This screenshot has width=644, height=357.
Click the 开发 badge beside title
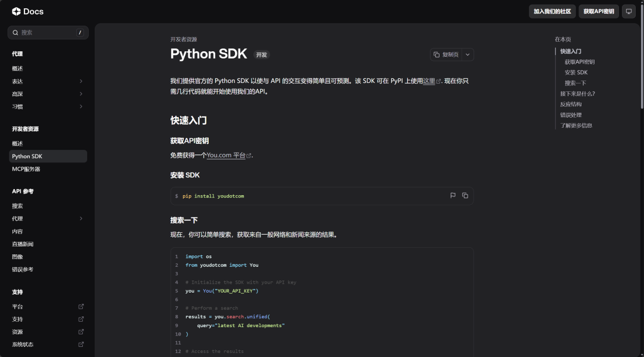[x=261, y=55]
